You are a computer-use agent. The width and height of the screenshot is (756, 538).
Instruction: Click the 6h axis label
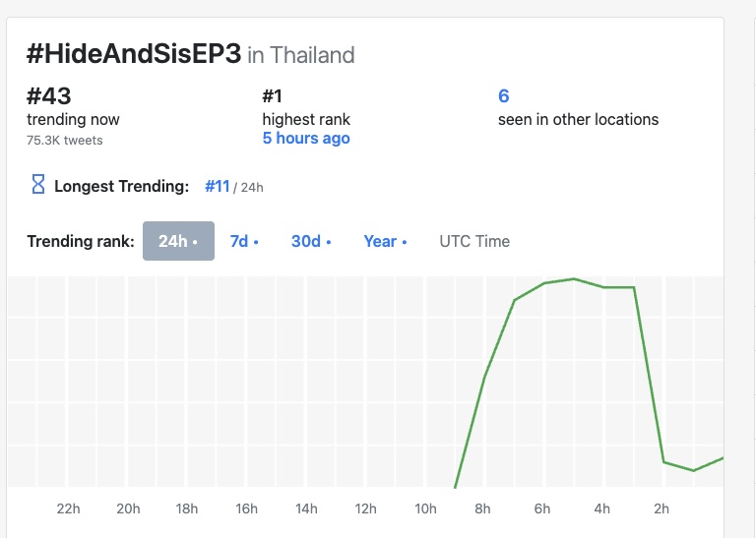coord(542,508)
